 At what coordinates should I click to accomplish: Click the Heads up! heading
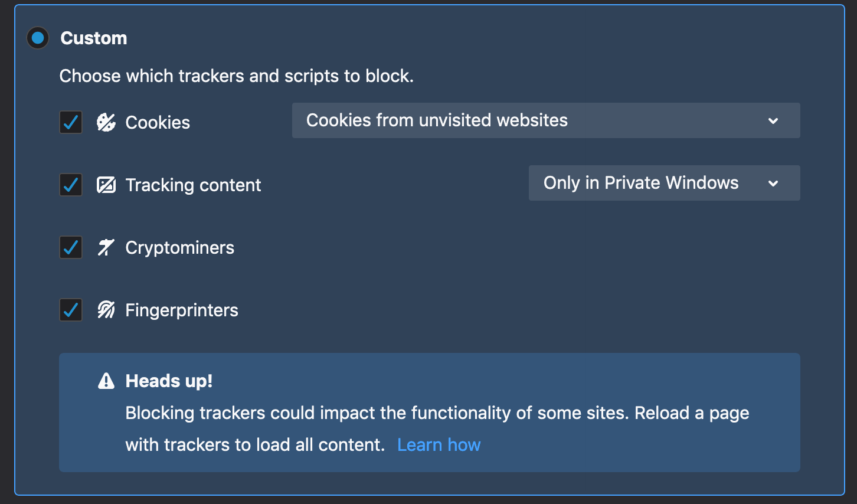(x=169, y=381)
